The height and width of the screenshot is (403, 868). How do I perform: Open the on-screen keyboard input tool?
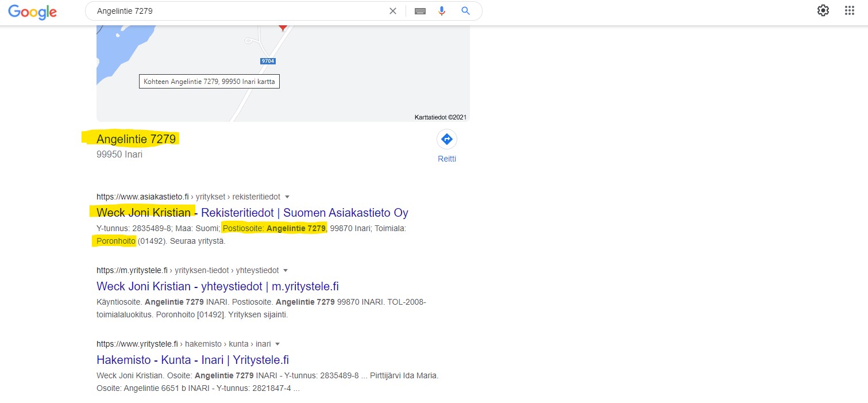pos(420,11)
